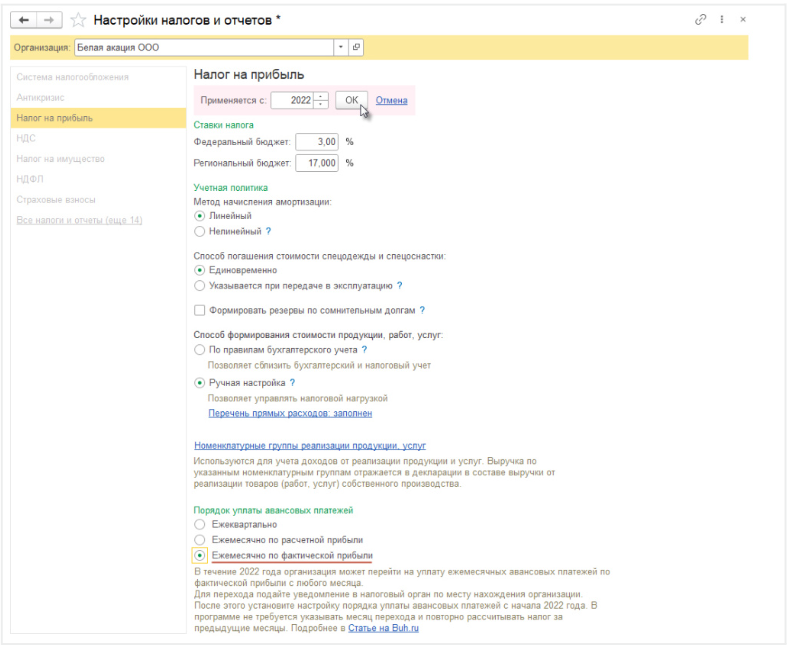
Task: Open Система налогообложения section
Action: coord(73,77)
